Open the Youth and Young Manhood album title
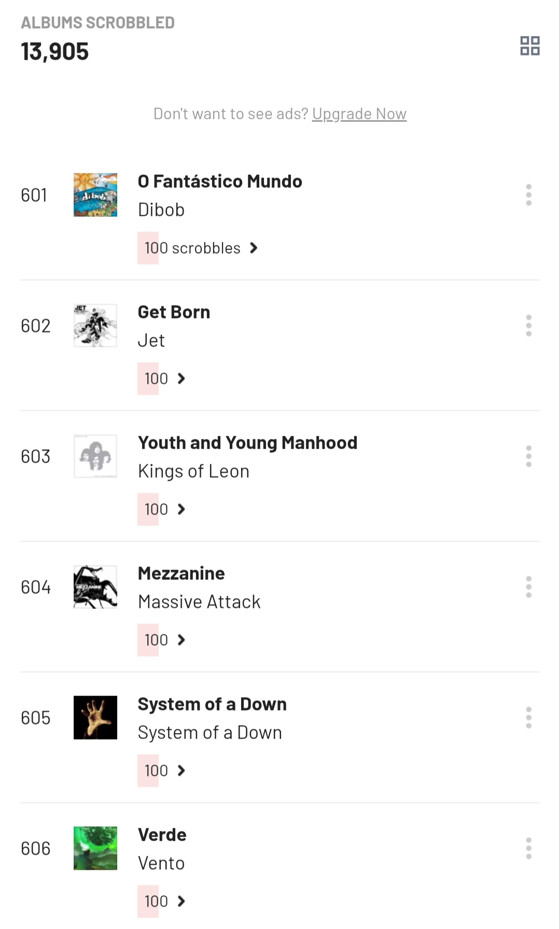Image resolution: width=560 pixels, height=929 pixels. pyautogui.click(x=247, y=443)
